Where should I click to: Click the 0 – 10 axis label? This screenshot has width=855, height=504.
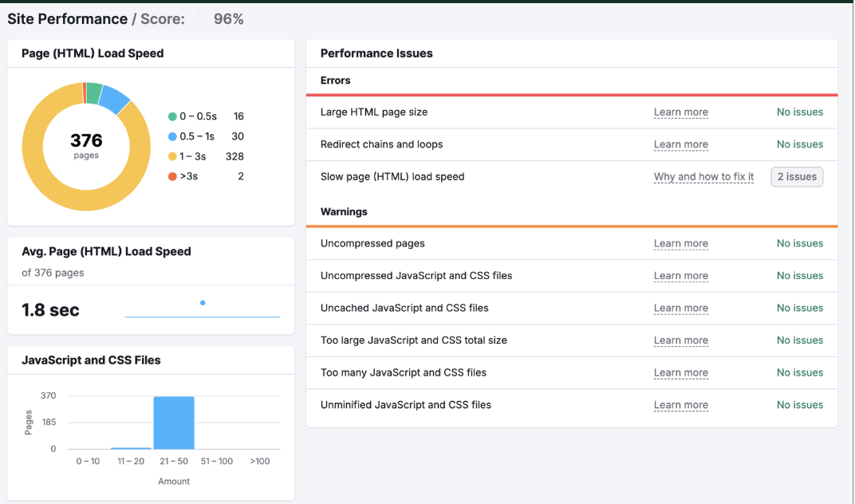[x=88, y=462]
